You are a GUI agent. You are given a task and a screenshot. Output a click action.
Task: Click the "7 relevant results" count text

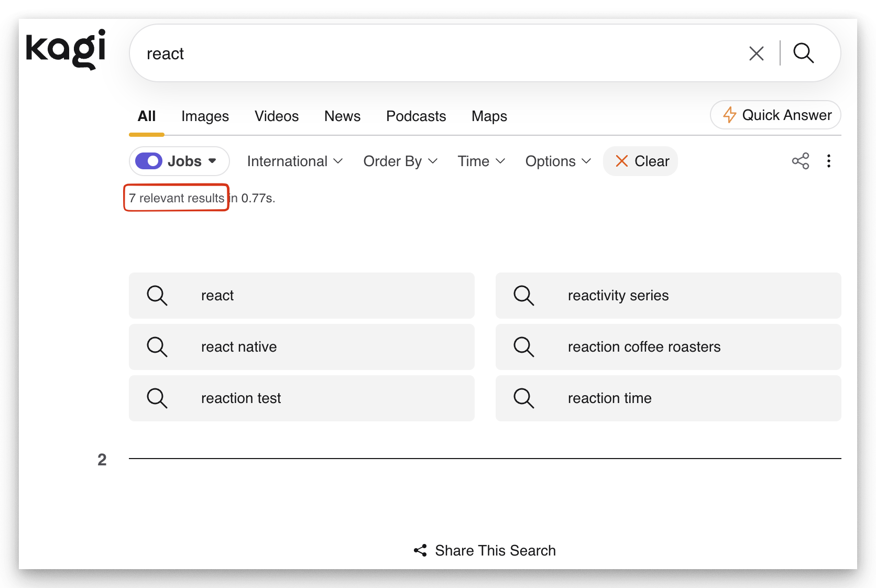coord(177,198)
